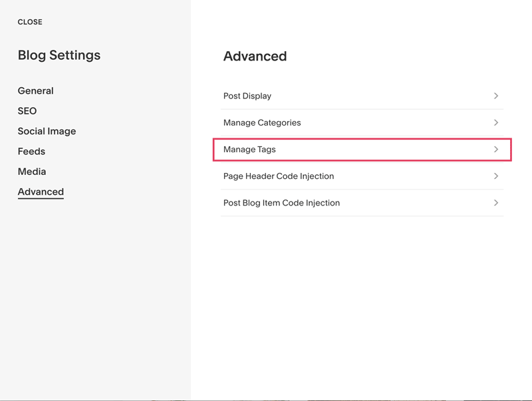Click the chevron arrow beside Manage Categories
The image size is (532, 401).
[x=495, y=122]
